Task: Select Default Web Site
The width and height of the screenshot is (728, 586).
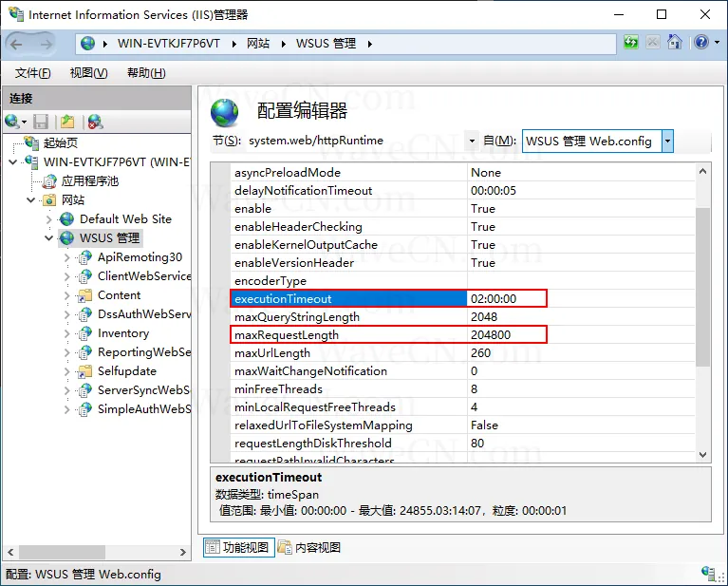Action: coord(125,218)
